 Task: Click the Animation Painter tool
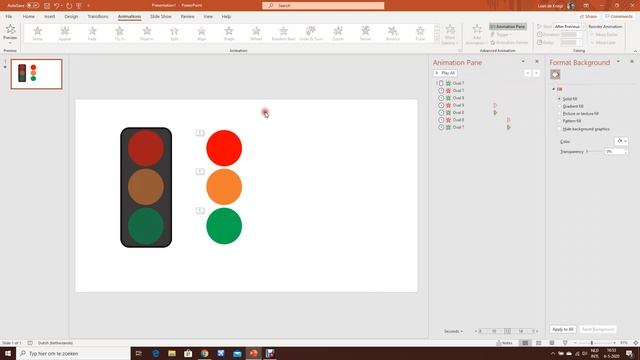click(509, 42)
